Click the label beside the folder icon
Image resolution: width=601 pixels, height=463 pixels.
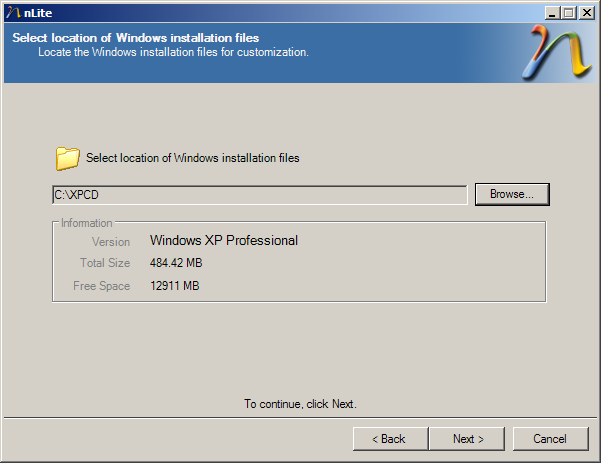[x=192, y=158]
